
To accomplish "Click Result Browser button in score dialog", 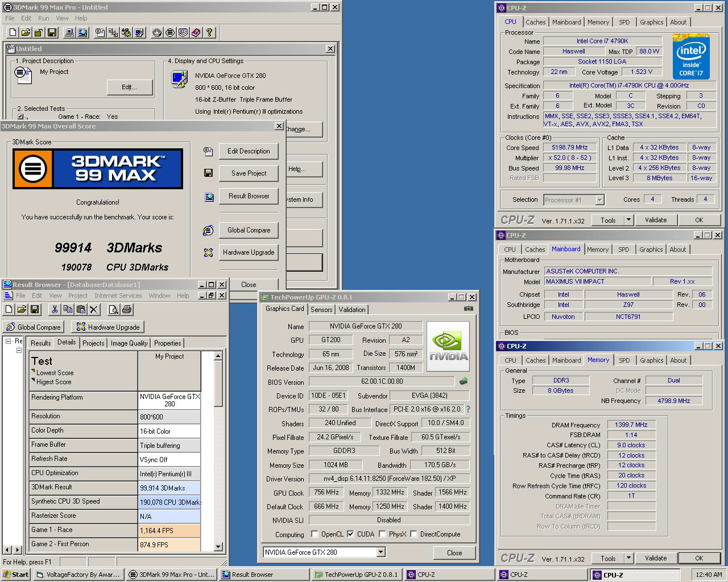I will pyautogui.click(x=249, y=196).
